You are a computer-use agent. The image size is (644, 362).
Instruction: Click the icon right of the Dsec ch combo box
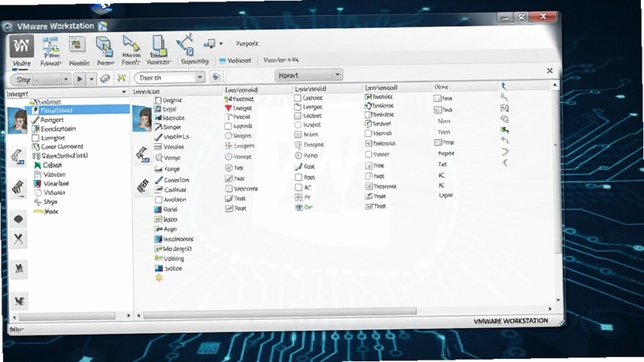coord(216,76)
